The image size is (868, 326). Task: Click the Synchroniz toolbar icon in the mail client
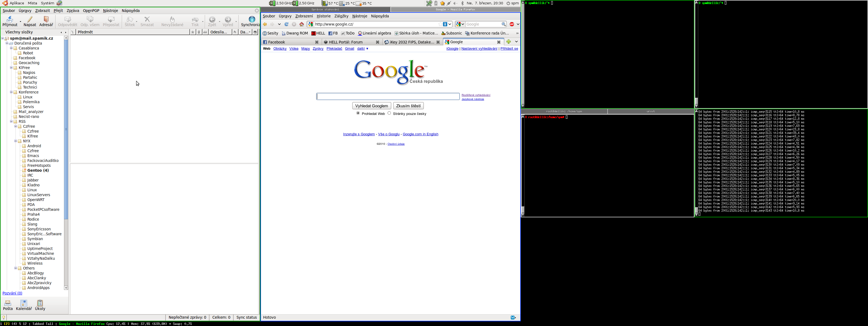pos(250,21)
